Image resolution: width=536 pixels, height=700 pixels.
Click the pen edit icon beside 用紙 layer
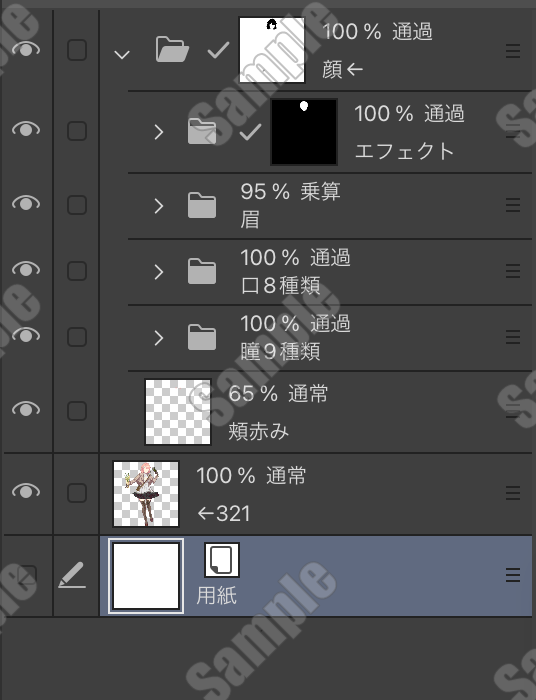(72, 575)
